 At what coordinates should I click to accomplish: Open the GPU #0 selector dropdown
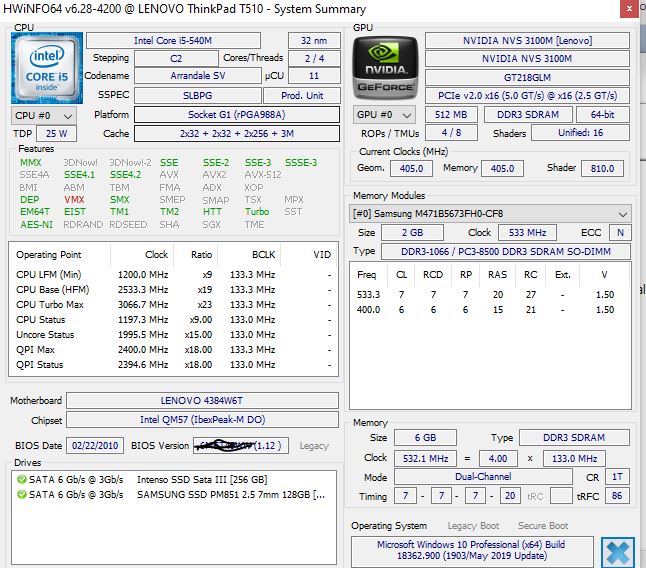(x=384, y=115)
